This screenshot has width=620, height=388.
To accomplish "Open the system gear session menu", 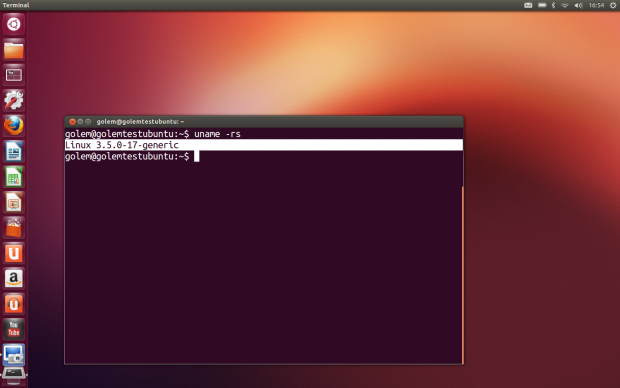I will click(x=613, y=5).
